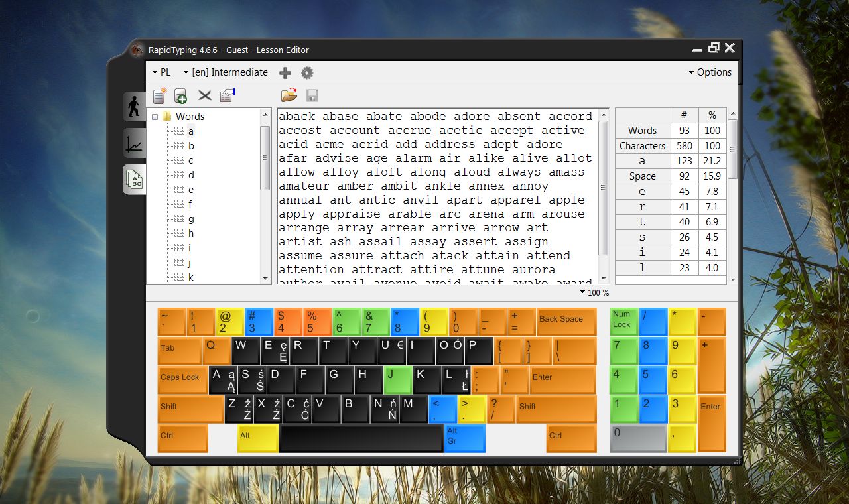Select lesson 'c' in Words tree
The height and width of the screenshot is (504, 849).
[x=191, y=160]
